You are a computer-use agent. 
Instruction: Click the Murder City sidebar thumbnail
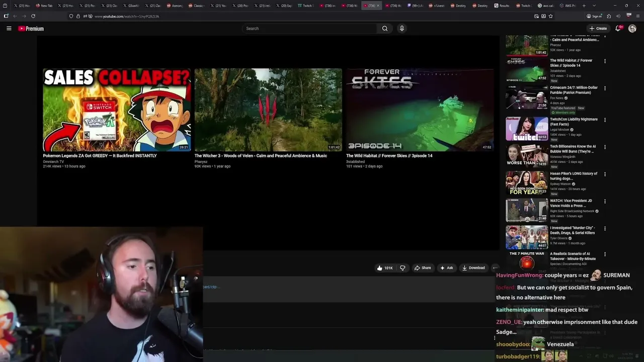(527, 237)
